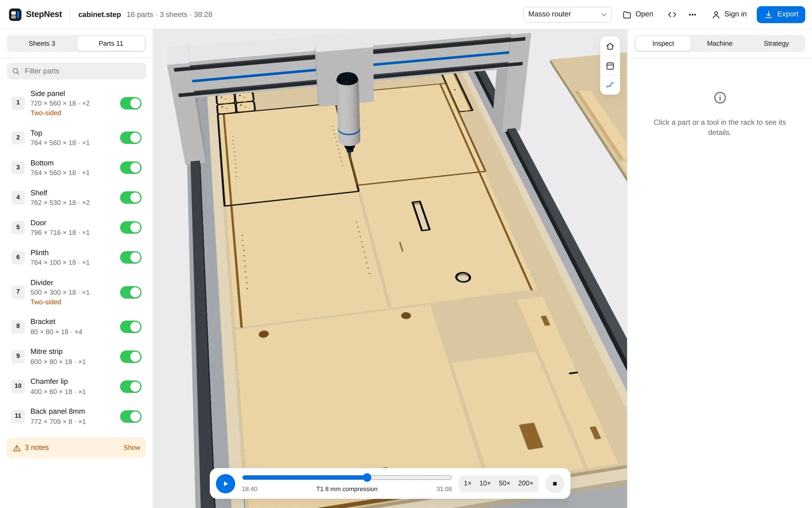The width and height of the screenshot is (812, 508).
Task: Select the Side panel part row name
Action: (x=48, y=93)
